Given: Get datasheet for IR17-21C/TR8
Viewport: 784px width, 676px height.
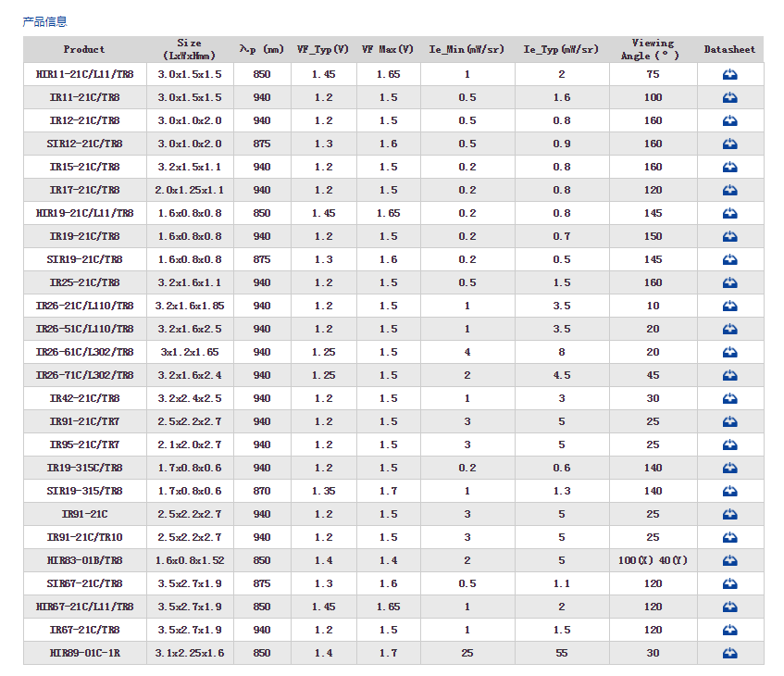Looking at the screenshot, I should pyautogui.click(x=729, y=190).
